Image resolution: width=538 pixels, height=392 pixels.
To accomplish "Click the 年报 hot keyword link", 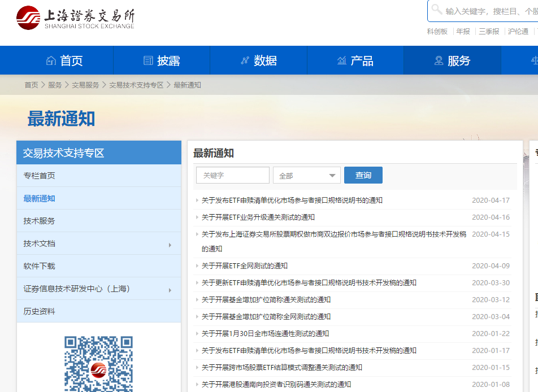I will tap(463, 32).
